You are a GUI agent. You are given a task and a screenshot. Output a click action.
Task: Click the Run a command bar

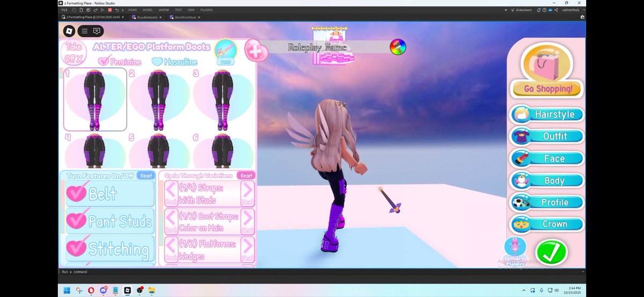tap(322, 272)
